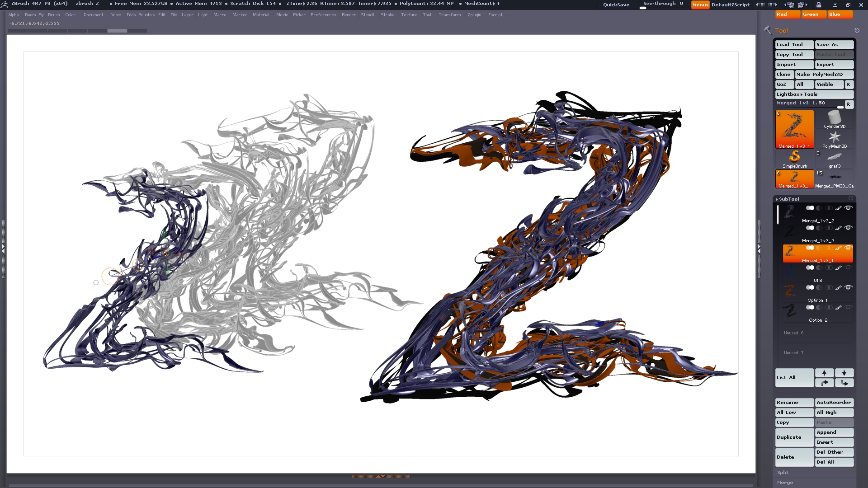This screenshot has width=868, height=488.
Task: Show the 018 subtool via eye icon
Action: [848, 268]
